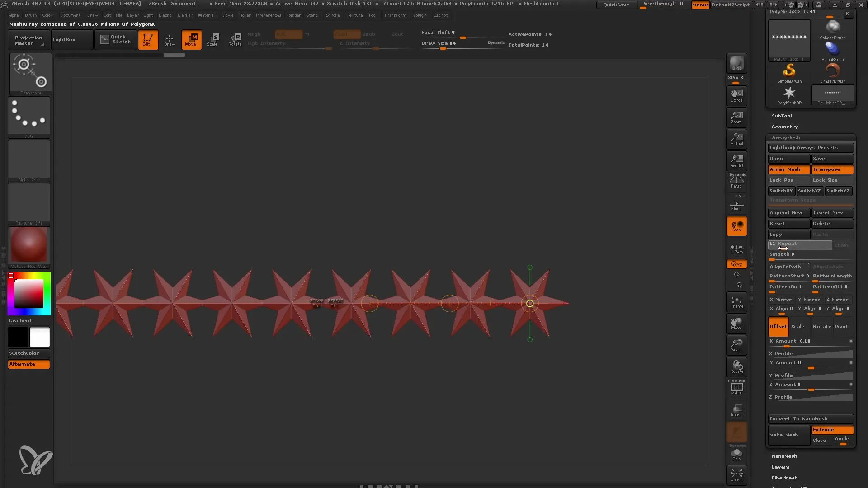Screen dimensions: 868x488
Task: Select the Move tool in toolbar
Action: pyautogui.click(x=191, y=39)
